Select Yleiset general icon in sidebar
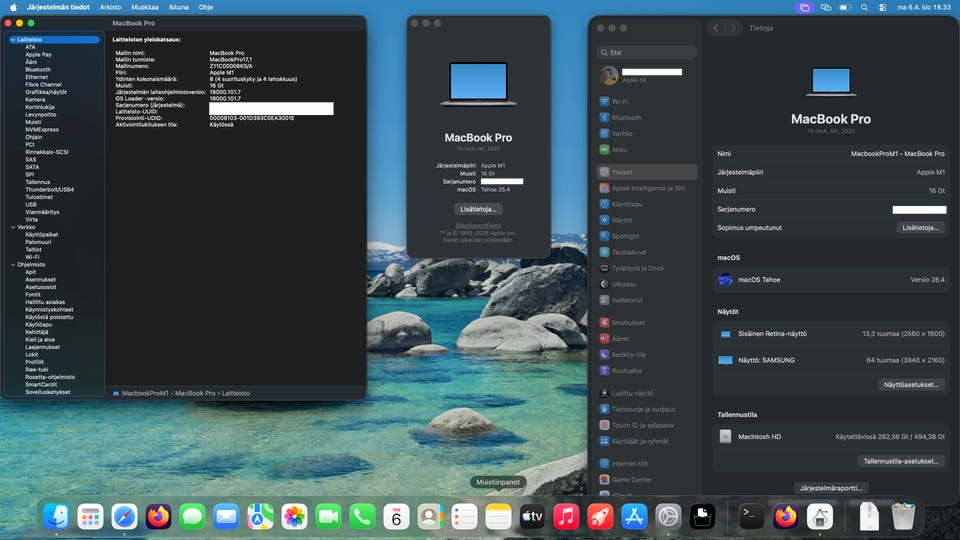 pos(604,172)
